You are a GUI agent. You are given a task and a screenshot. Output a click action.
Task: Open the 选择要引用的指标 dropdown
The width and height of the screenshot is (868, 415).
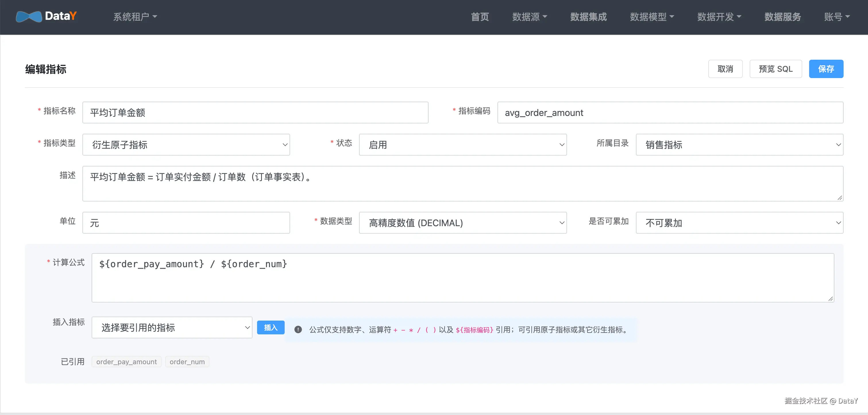[172, 327]
